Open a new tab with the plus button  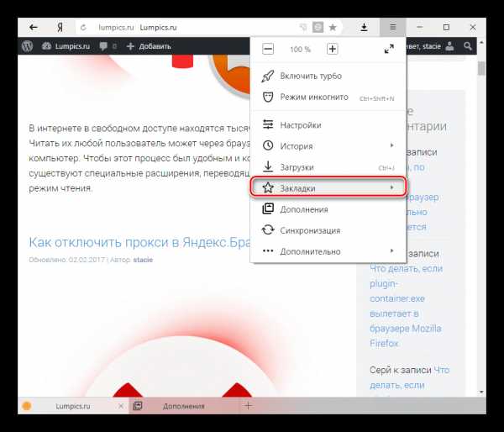248,406
